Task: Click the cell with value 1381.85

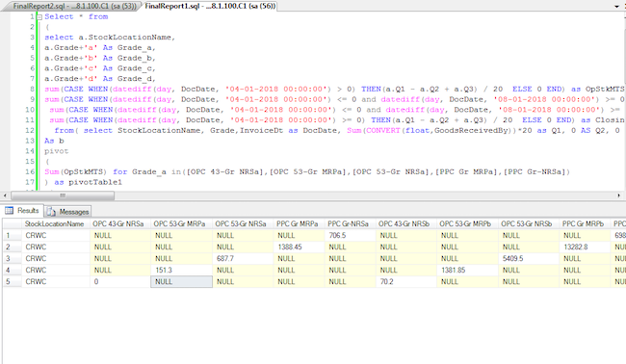Action: click(467, 271)
